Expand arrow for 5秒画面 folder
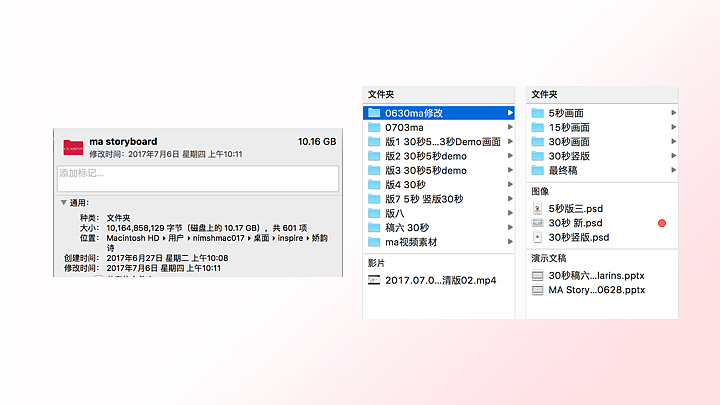 673,112
